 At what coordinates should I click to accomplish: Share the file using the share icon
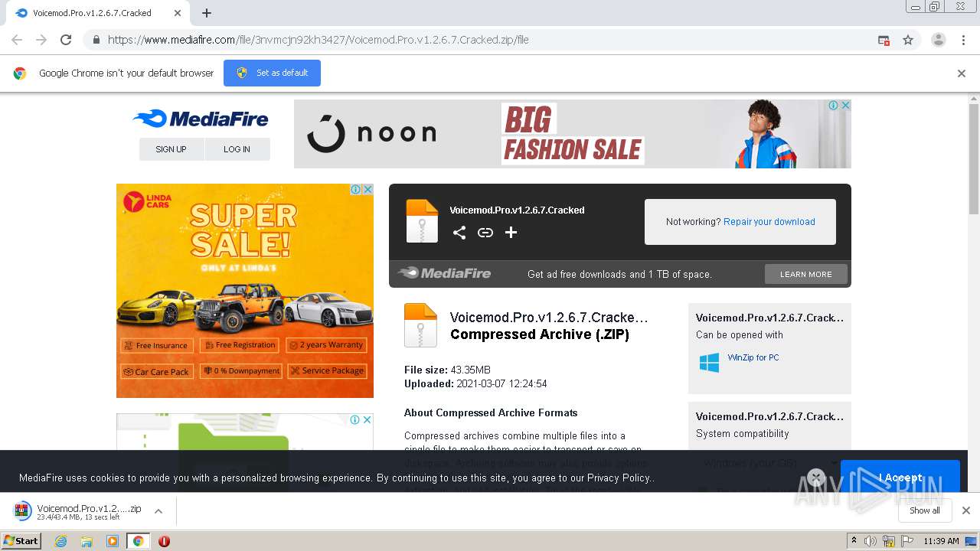point(459,233)
